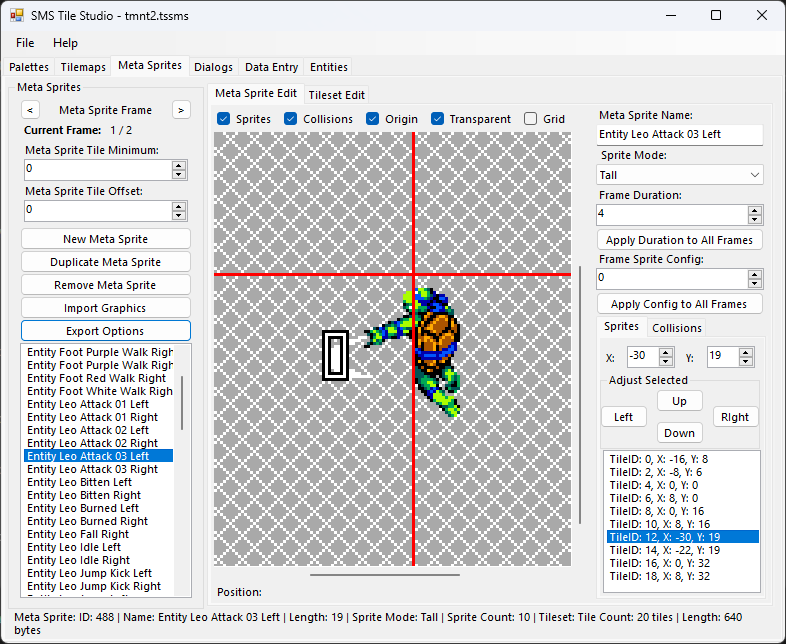Click the canvas vertical scrollbar
The width and height of the screenshot is (786, 644).
[580, 395]
